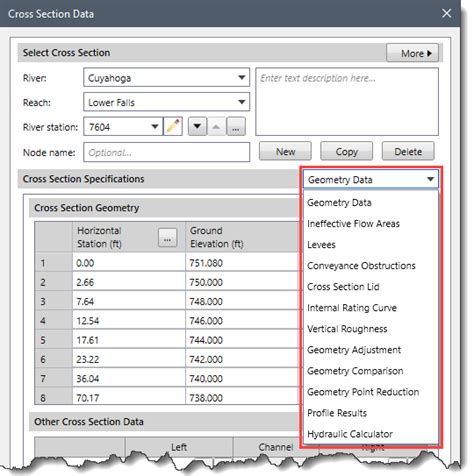The image size is (474, 476).
Task: Click ground elevation cell 750.000
Action: point(242,282)
